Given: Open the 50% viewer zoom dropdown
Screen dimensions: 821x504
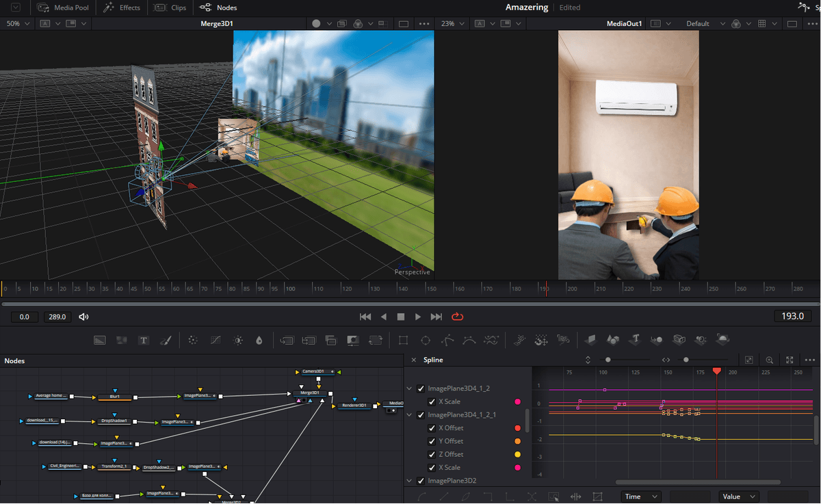Looking at the screenshot, I should [x=18, y=23].
